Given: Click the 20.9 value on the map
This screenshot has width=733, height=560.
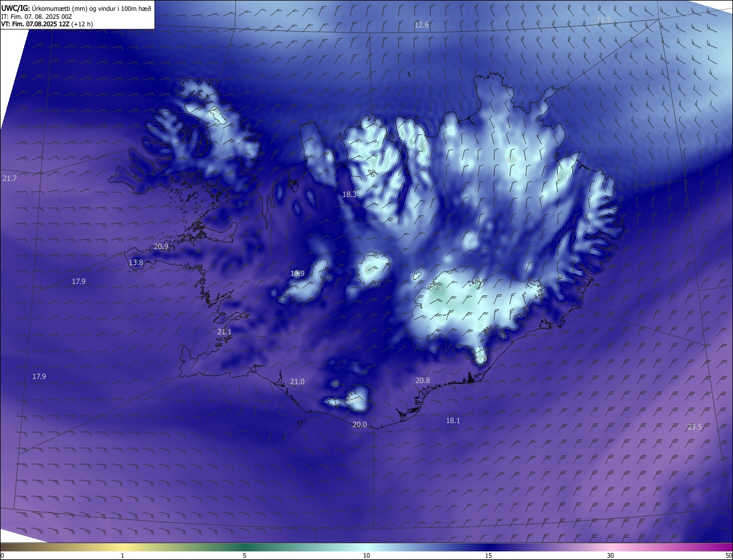Looking at the screenshot, I should click(x=161, y=247).
